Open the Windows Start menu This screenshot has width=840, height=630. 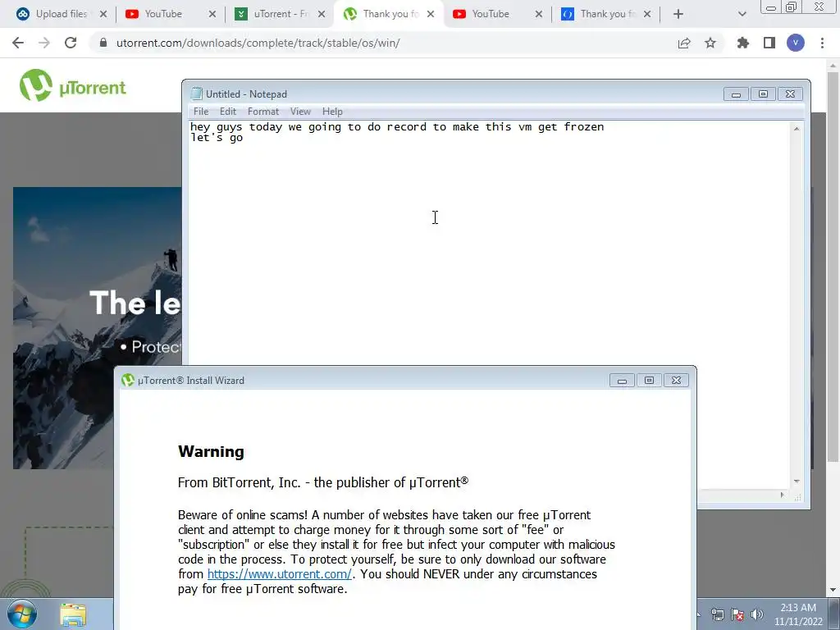[22, 614]
